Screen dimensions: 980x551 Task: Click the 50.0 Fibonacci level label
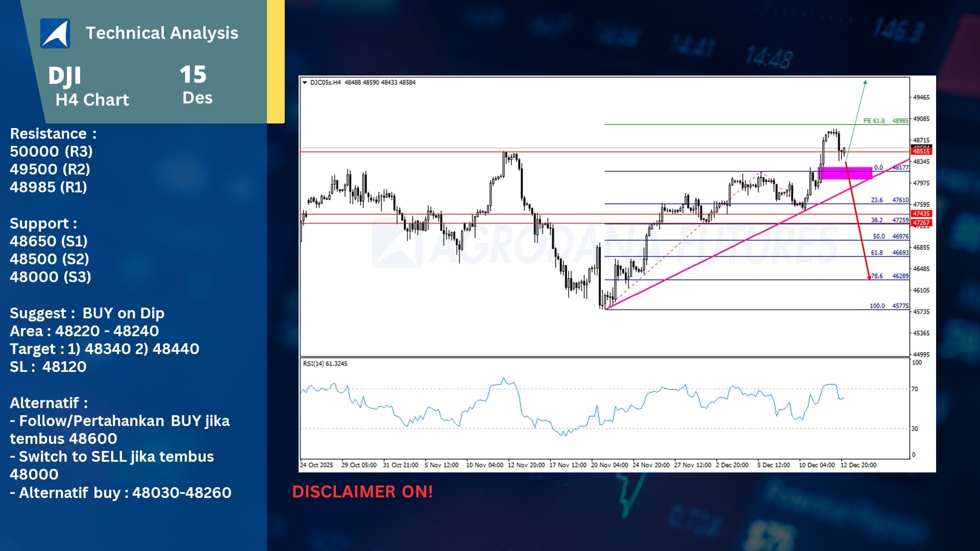point(878,236)
